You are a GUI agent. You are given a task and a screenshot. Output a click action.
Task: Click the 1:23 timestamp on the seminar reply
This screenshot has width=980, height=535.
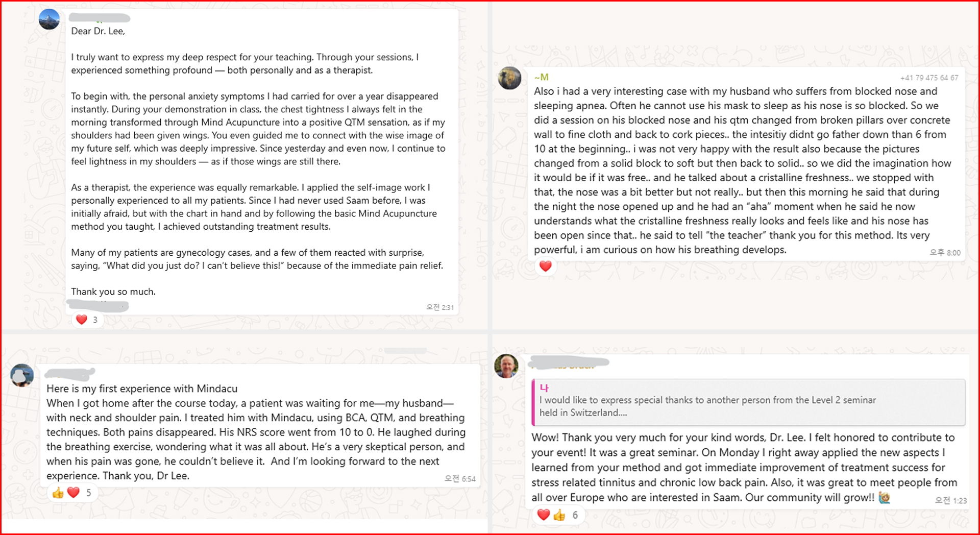[x=951, y=501]
